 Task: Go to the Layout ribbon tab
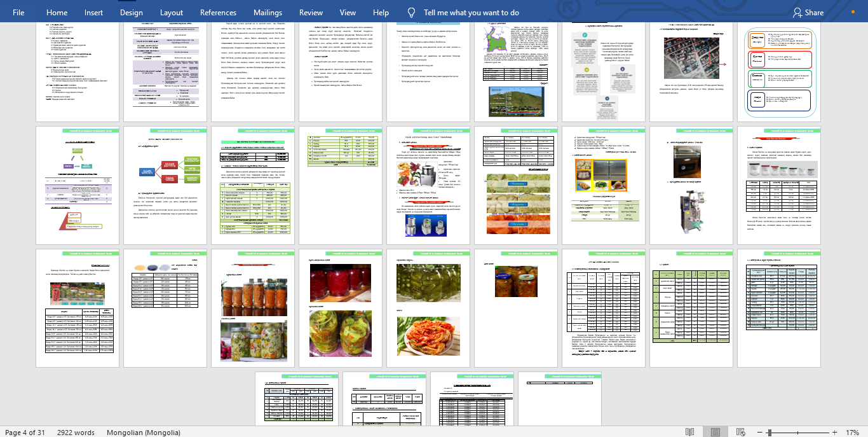point(172,13)
